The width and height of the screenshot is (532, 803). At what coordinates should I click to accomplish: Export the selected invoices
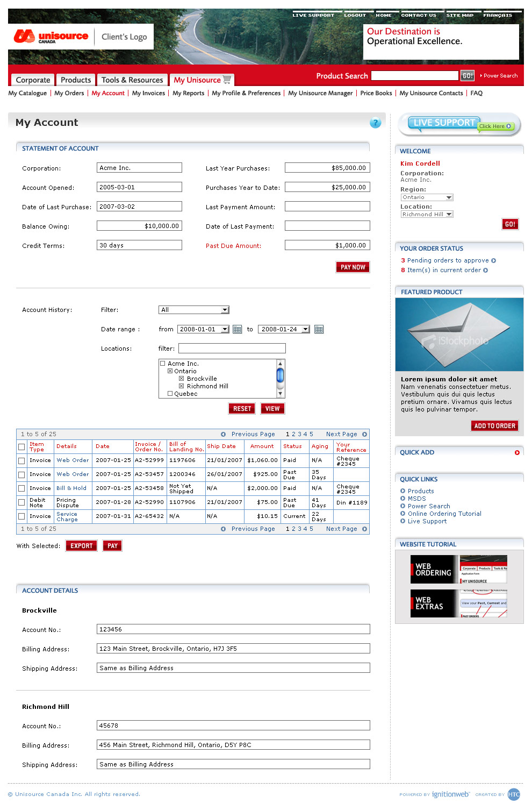pos(81,546)
